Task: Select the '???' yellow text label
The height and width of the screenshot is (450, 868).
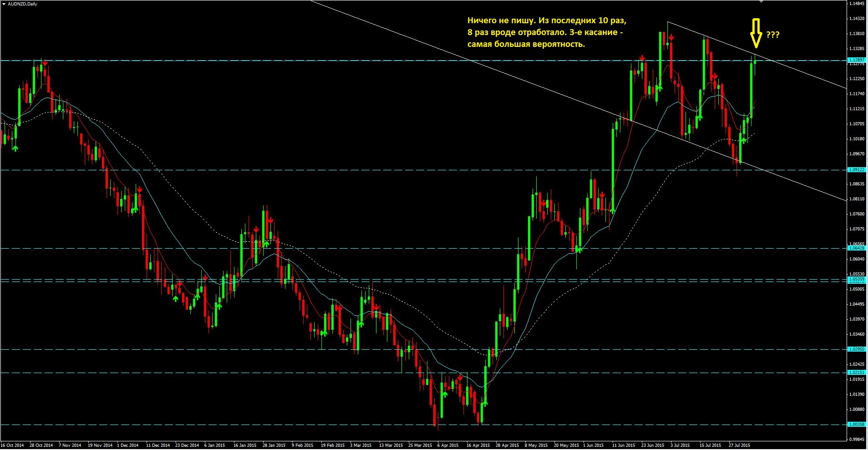Action: click(773, 35)
